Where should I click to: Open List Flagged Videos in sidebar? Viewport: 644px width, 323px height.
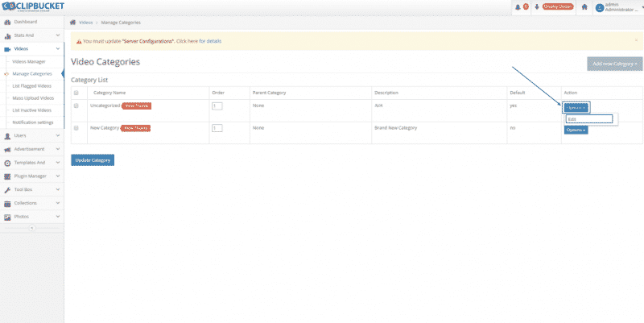[x=32, y=85]
